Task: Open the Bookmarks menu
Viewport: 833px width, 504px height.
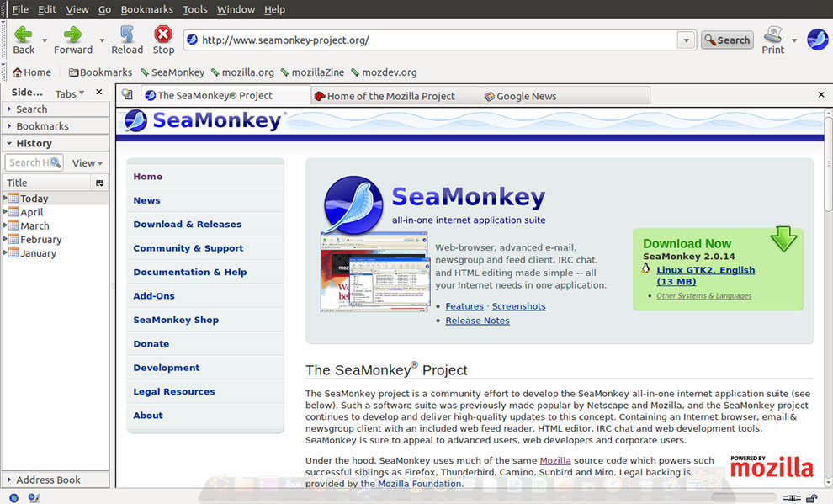Action: (x=146, y=9)
